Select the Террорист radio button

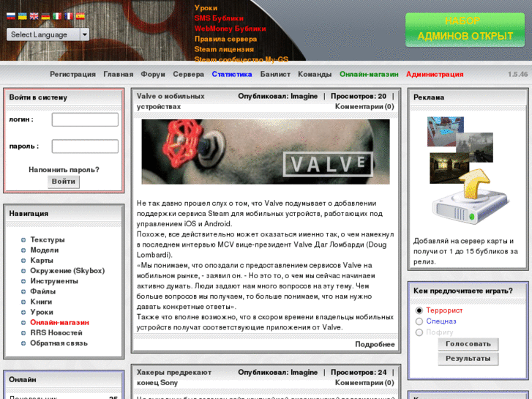coord(419,310)
